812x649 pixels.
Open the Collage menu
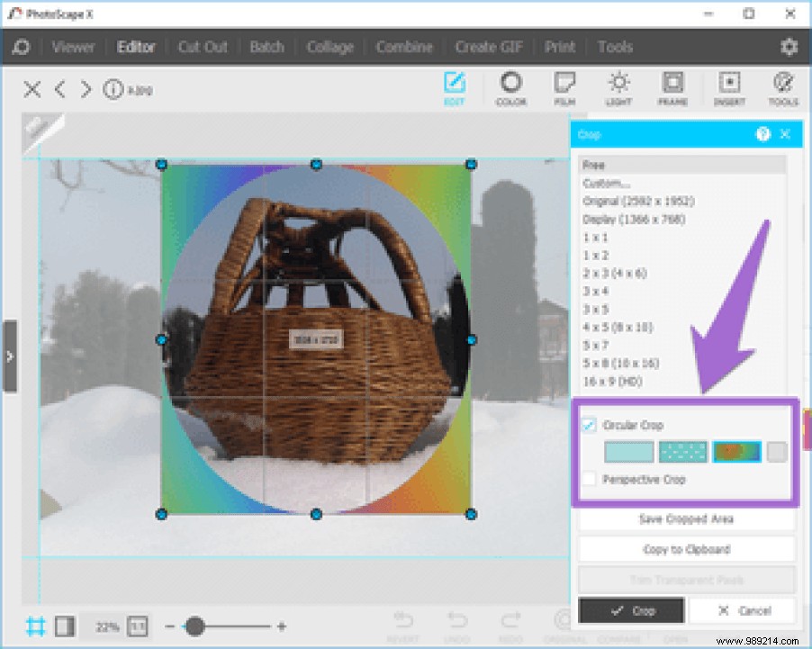coord(329,47)
